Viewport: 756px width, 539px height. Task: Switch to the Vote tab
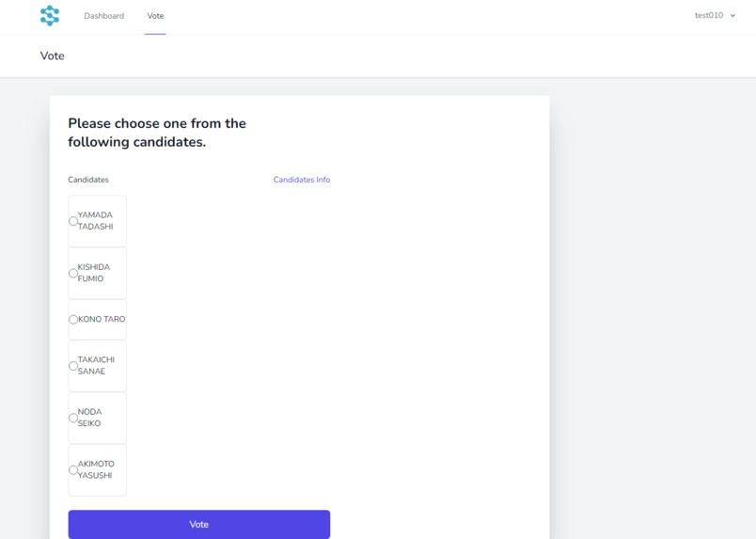tap(155, 16)
